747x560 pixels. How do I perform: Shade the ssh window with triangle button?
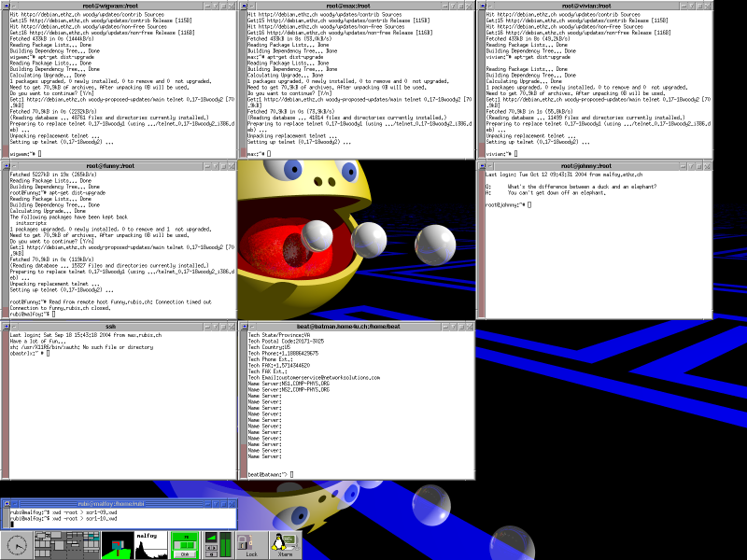(x=216, y=327)
